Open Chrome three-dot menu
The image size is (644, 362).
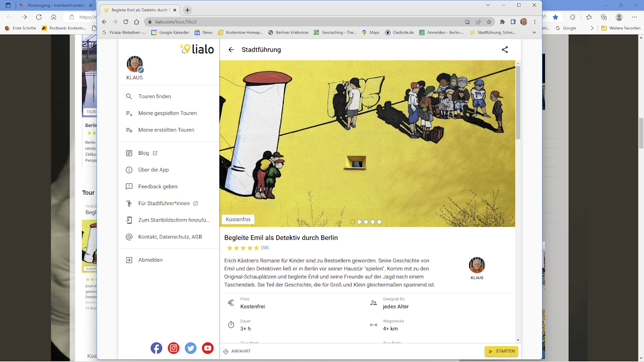click(x=535, y=22)
